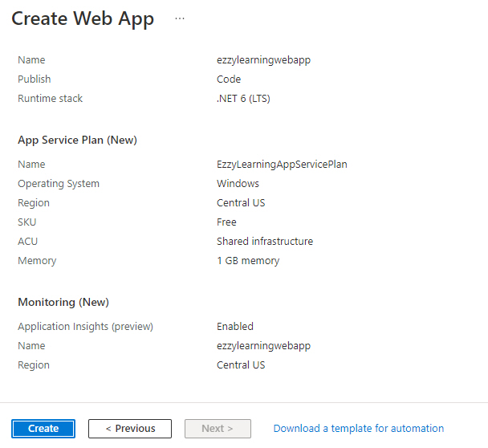
Task: Select the Create Web App page title
Action: click(x=83, y=18)
